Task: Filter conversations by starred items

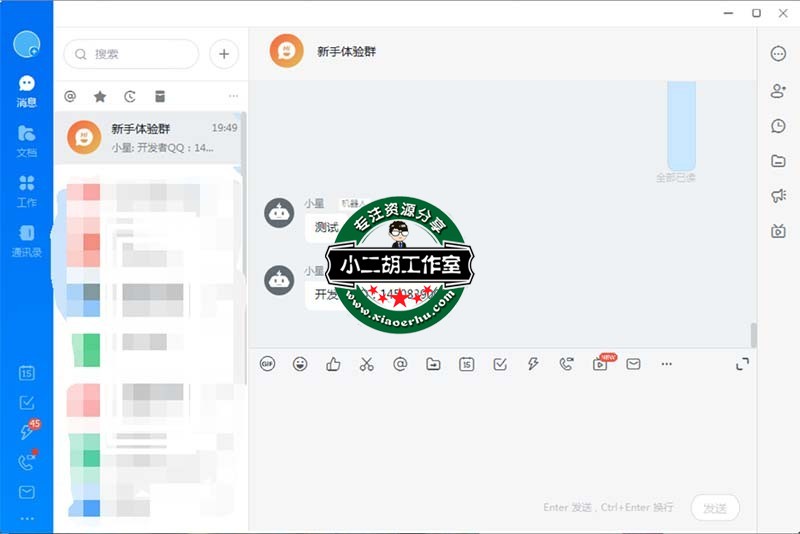Action: 100,96
